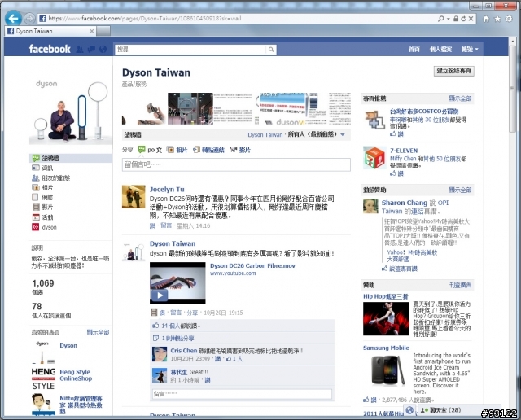
Task: Open Heng Style OnlineShop page link
Action: (76, 375)
